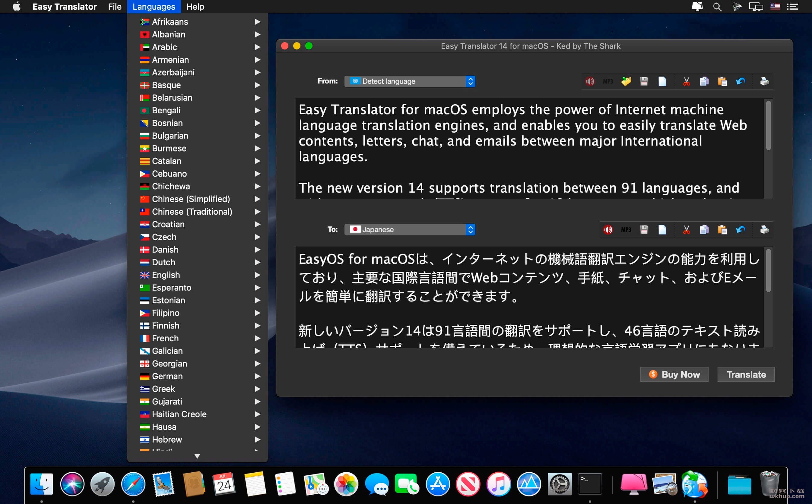Screen dimensions: 812x504
Task: Click inside the Japanese translation text field
Action: [x=530, y=297]
